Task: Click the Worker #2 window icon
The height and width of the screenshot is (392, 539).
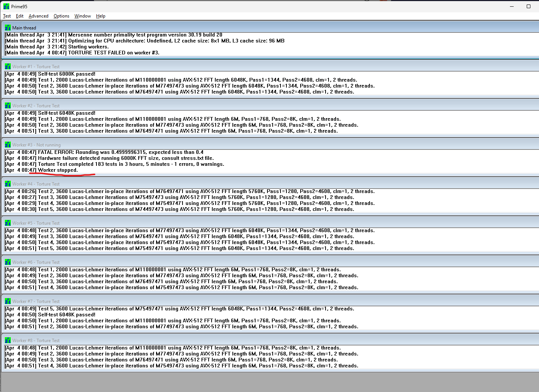Action: coord(8,106)
